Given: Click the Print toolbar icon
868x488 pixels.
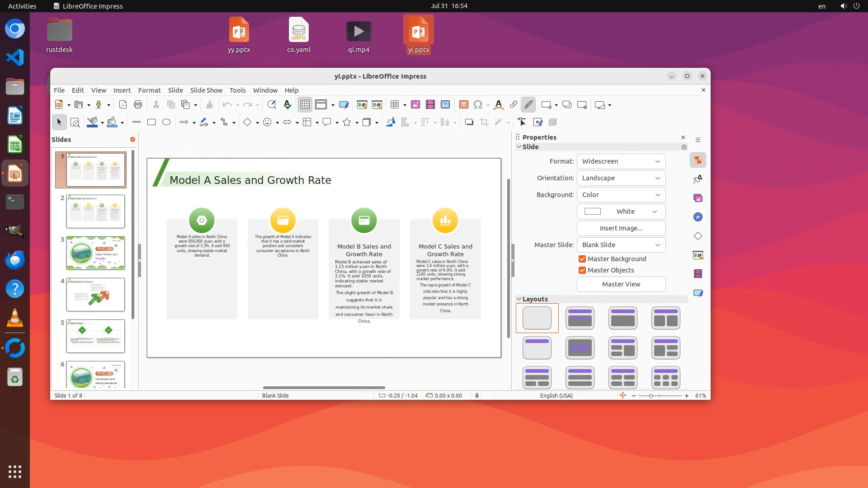Looking at the screenshot, I should click(138, 105).
